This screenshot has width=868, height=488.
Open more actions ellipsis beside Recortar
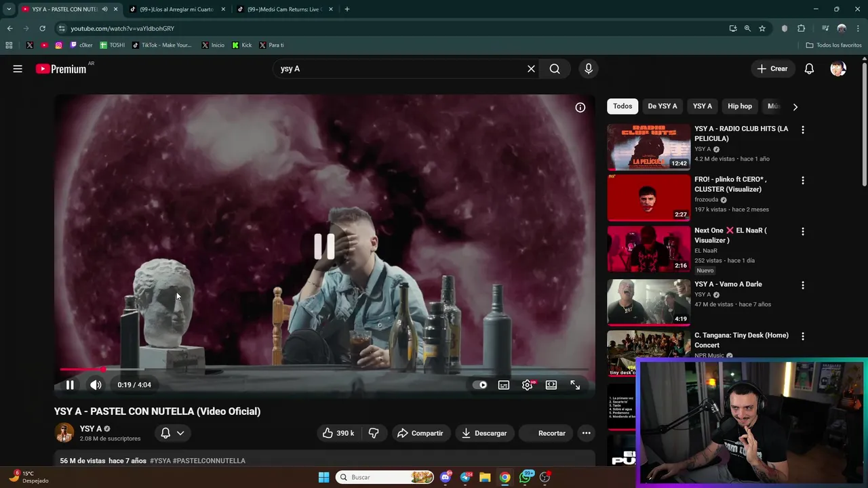[587, 433]
